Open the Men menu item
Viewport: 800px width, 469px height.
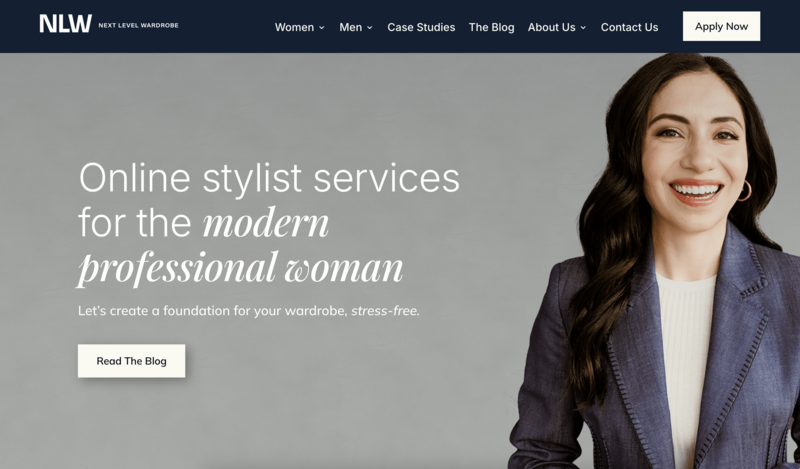[351, 27]
